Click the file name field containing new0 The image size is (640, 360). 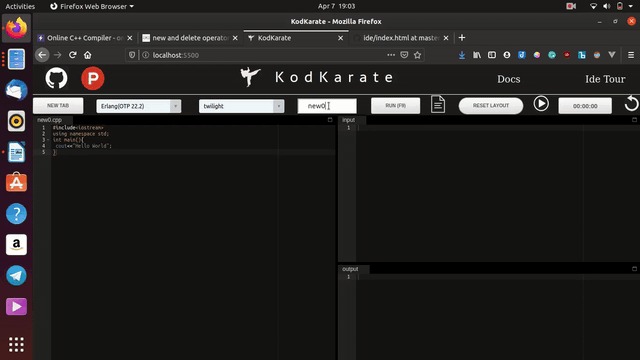[327, 106]
